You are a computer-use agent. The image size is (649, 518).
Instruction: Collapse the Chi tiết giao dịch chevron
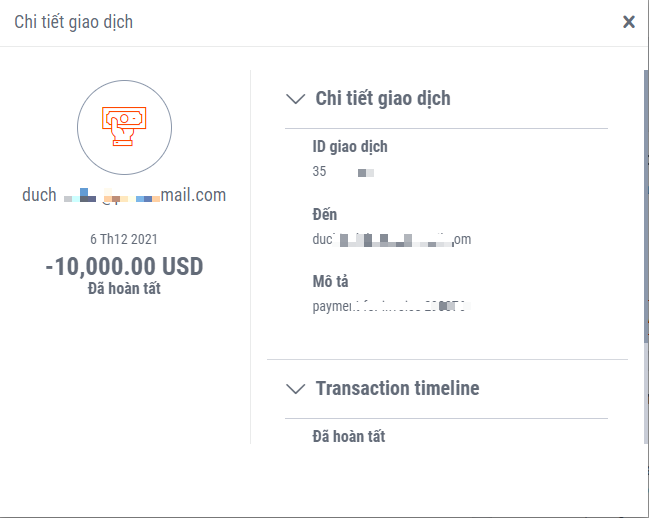tap(295, 99)
